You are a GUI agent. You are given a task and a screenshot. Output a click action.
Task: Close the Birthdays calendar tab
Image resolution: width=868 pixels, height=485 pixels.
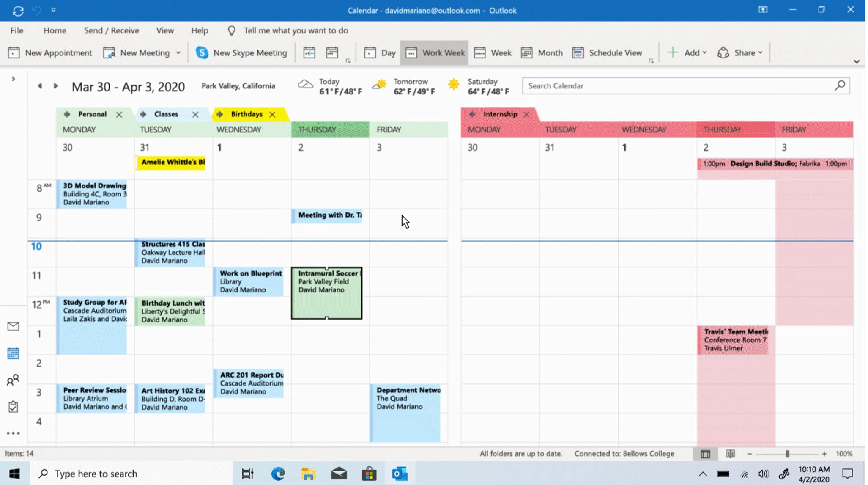(272, 114)
